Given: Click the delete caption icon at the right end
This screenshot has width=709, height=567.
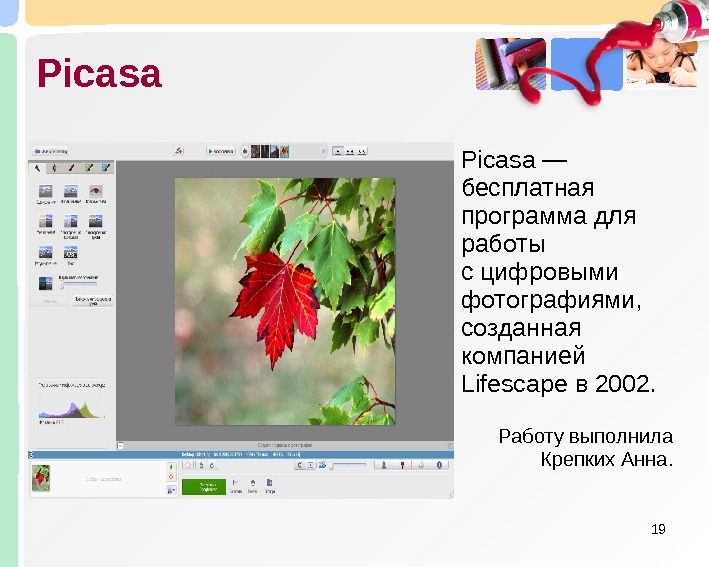Looking at the screenshot, I should coord(450,446).
